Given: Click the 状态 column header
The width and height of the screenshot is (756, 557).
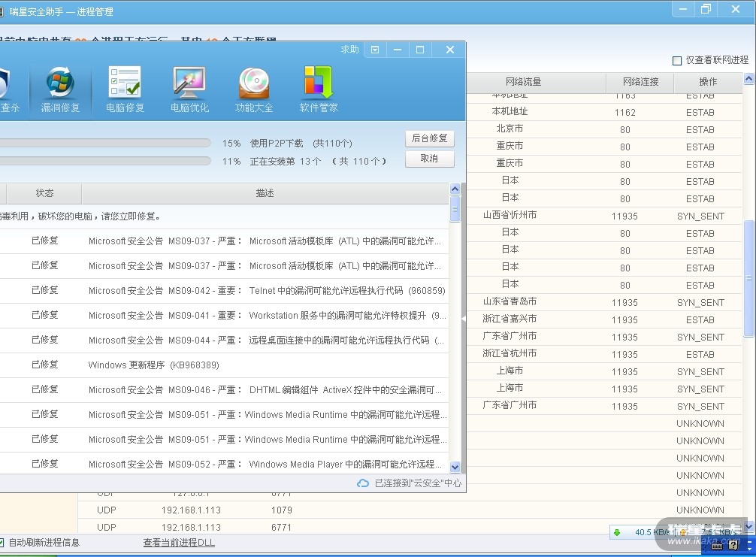Looking at the screenshot, I should [44, 193].
